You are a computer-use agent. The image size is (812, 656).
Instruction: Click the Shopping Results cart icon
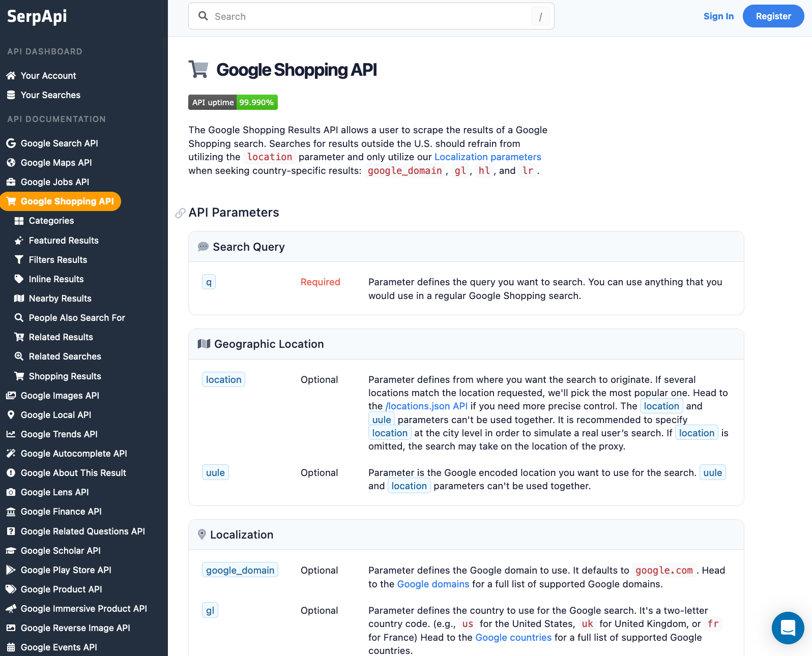tap(19, 376)
